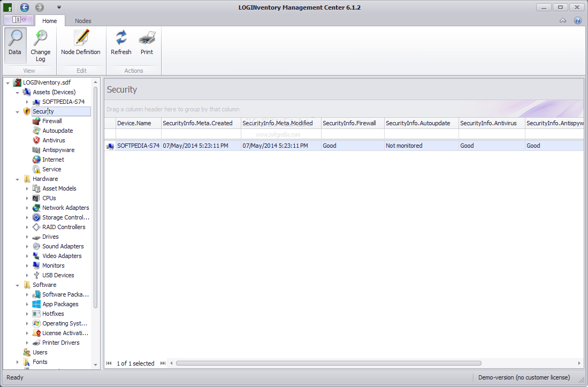This screenshot has height=387, width=588.
Task: Select the SOFTPEDIA-S74 table row
Action: pyautogui.click(x=344, y=146)
